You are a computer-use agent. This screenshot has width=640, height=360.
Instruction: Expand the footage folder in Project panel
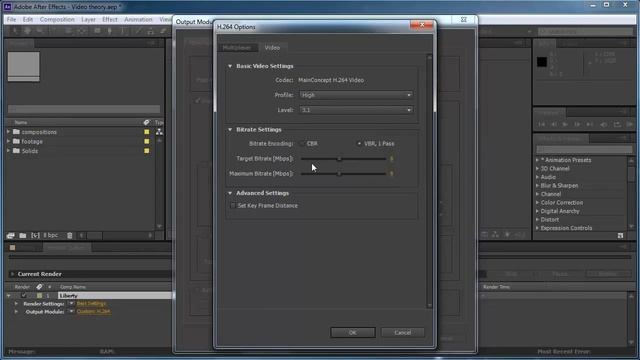[x=8, y=141]
